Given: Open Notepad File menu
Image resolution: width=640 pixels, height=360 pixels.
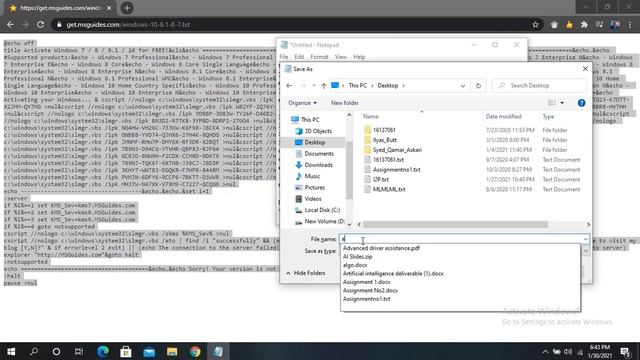Looking at the screenshot, I should point(284,57).
